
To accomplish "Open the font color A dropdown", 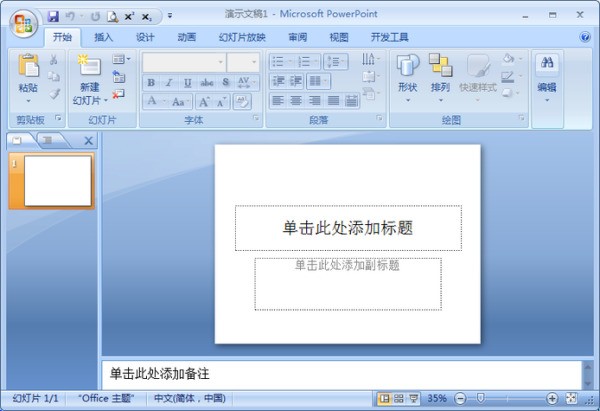I will click(x=156, y=101).
